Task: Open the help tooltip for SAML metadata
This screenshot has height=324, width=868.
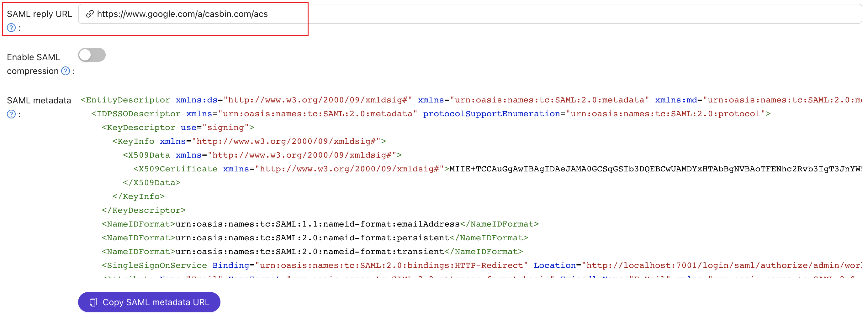Action: coord(11,114)
